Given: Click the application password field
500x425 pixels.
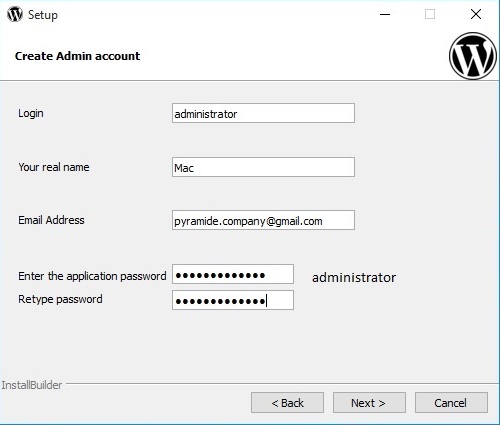Looking at the screenshot, I should 233,274.
